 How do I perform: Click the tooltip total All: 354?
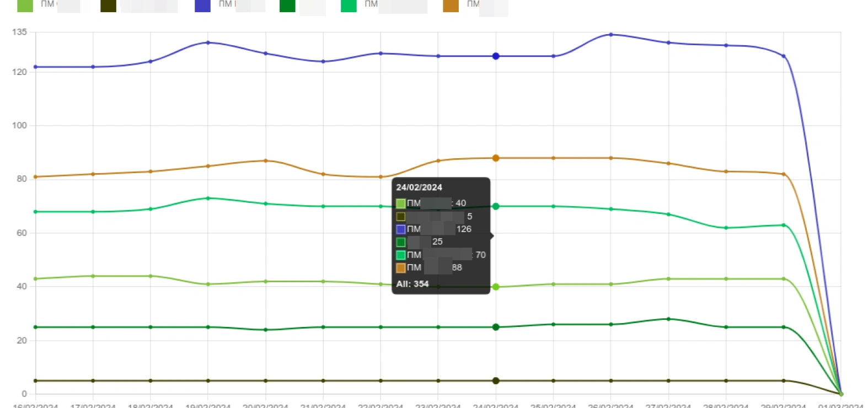pyautogui.click(x=412, y=284)
